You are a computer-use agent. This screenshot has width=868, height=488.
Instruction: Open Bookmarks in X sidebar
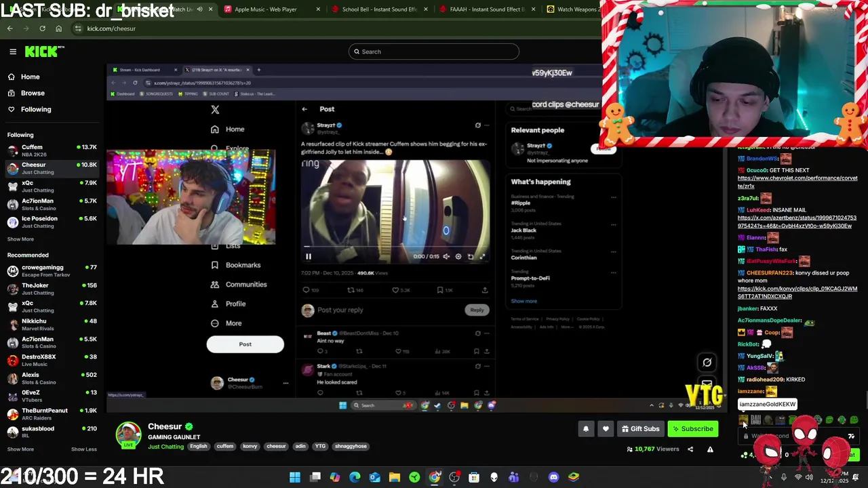(x=236, y=265)
